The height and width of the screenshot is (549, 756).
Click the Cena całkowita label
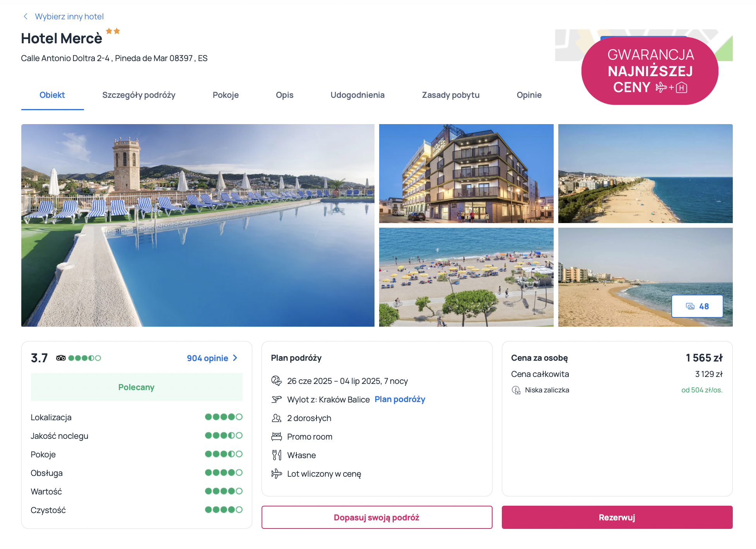point(540,374)
